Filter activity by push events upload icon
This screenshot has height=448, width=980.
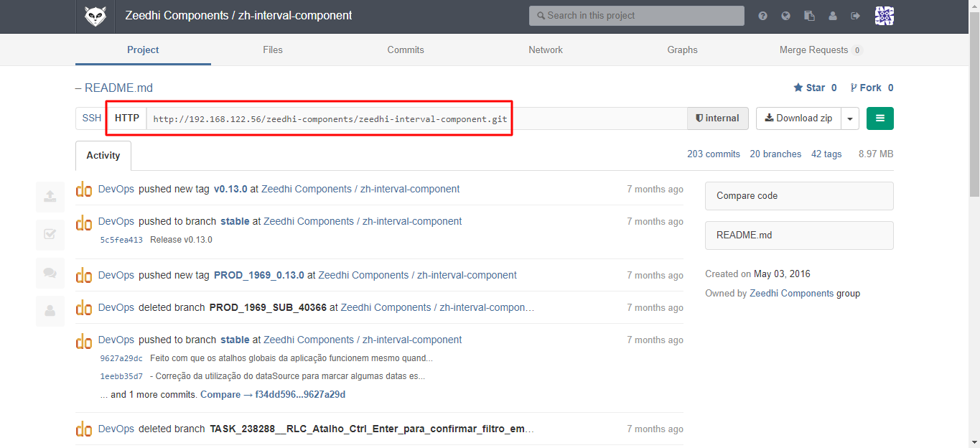[x=50, y=197]
